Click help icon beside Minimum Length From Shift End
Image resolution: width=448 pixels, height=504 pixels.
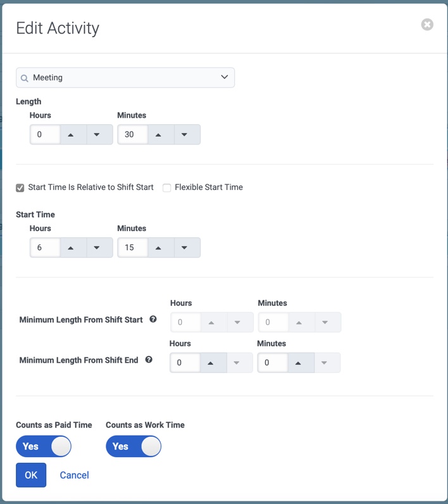(149, 360)
